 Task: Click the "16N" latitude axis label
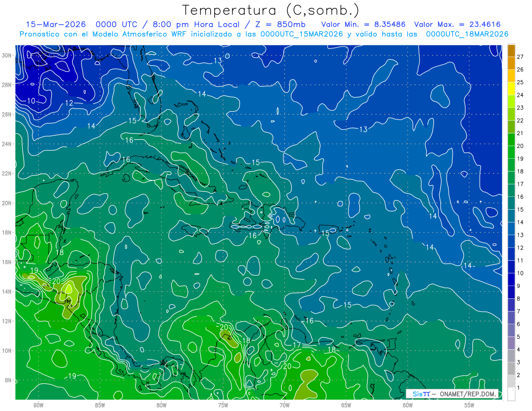tap(7, 262)
